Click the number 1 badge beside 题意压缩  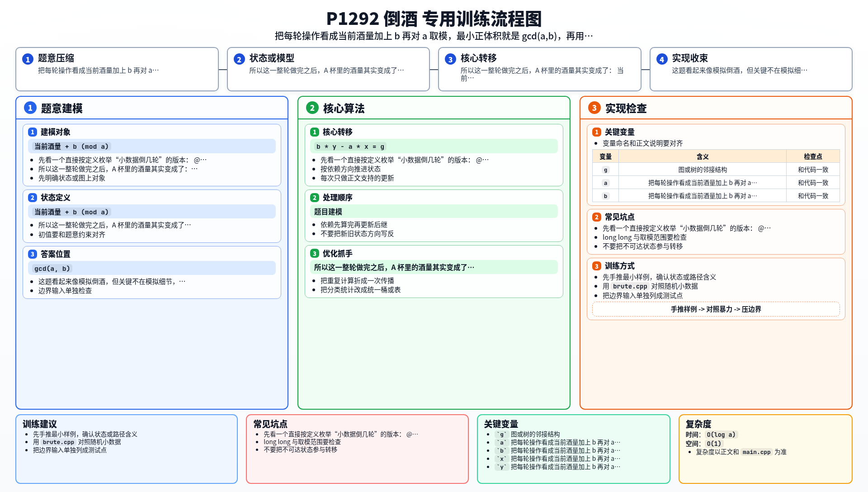coord(28,59)
